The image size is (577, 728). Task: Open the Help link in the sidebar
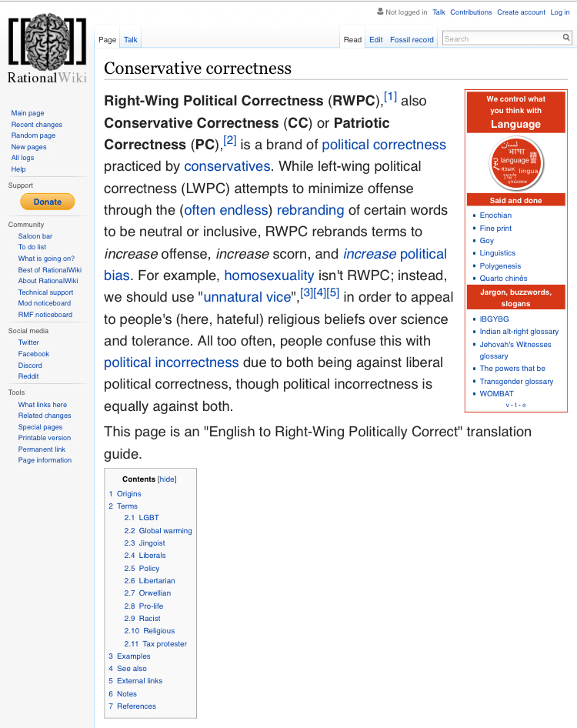[x=18, y=169]
